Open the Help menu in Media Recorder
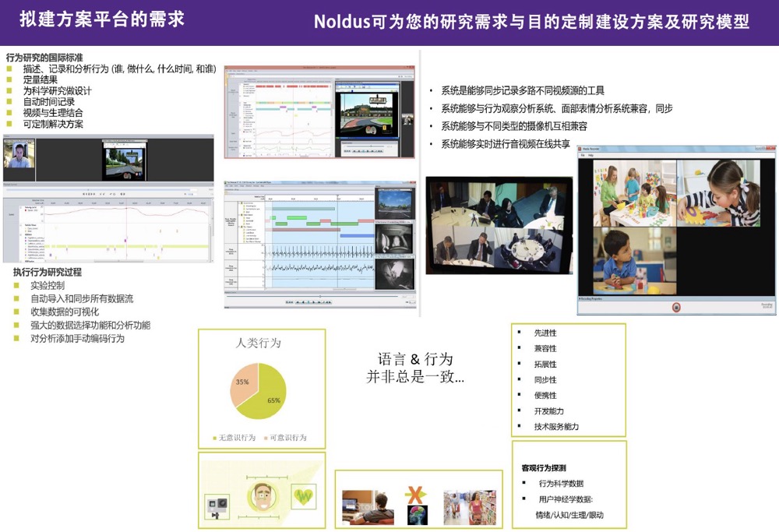This screenshot has height=532, width=779. [590, 156]
